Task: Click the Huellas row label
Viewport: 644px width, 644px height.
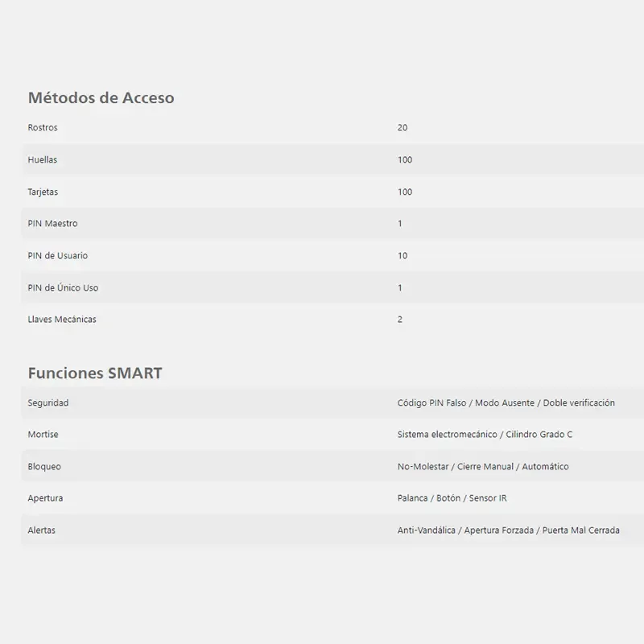Action: pos(43,159)
